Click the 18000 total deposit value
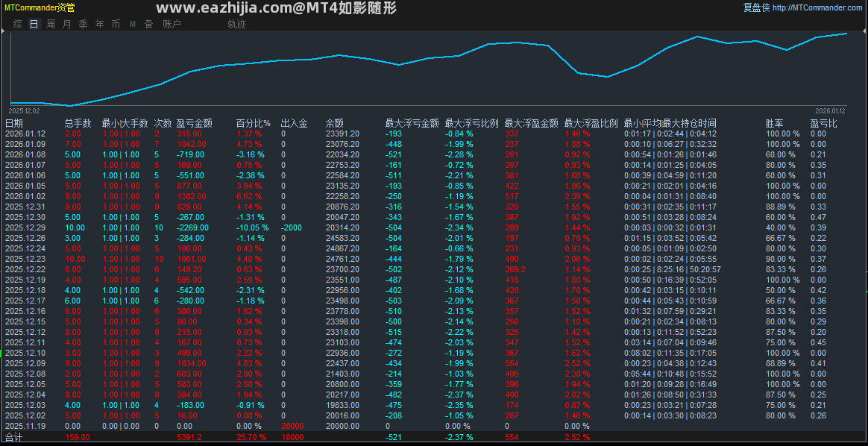Image resolution: width=868 pixels, height=446 pixels. [x=292, y=437]
